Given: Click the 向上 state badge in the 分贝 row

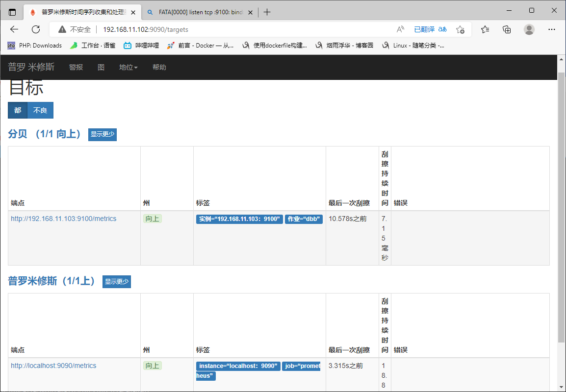Looking at the screenshot, I should 153,219.
